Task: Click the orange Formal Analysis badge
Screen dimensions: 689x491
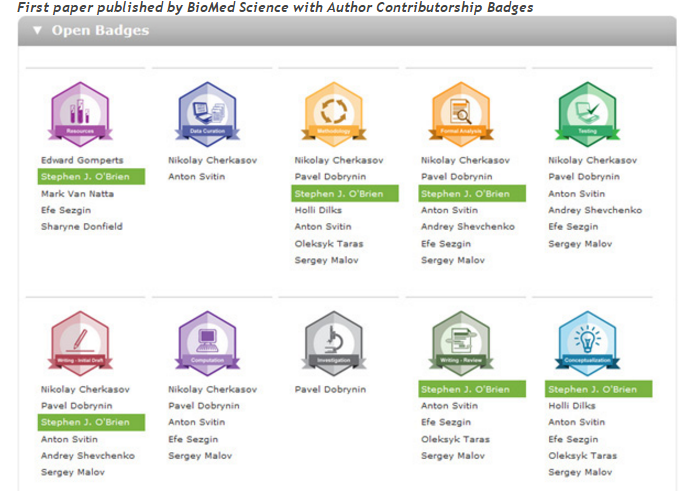Action: [x=461, y=114]
